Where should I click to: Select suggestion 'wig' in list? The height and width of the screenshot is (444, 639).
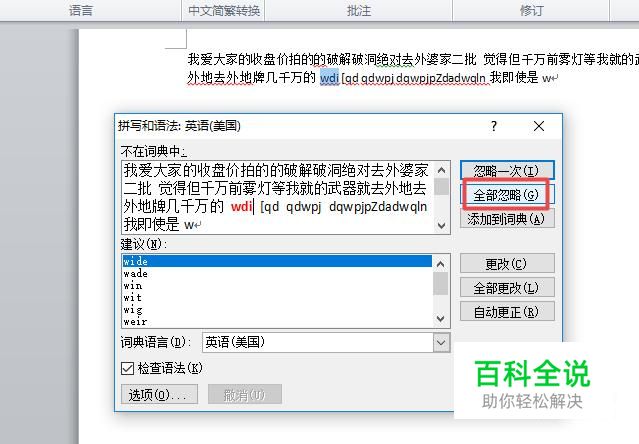[x=133, y=310]
